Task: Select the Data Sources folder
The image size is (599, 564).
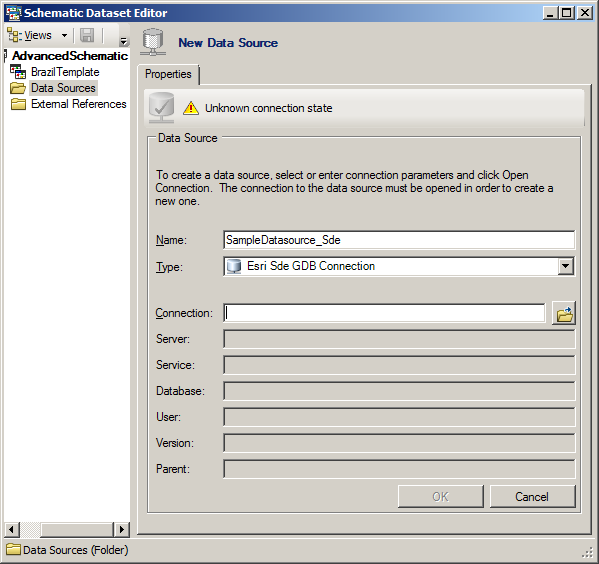Action: (x=63, y=88)
